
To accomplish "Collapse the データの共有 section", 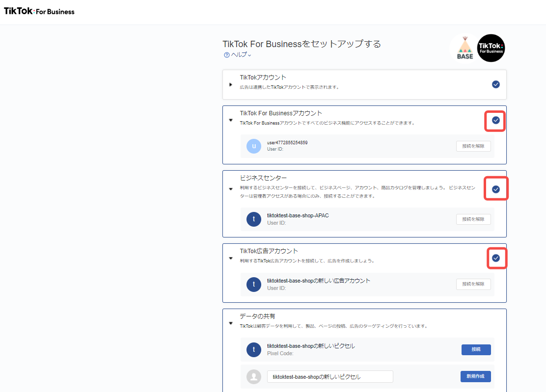I will pos(231,323).
